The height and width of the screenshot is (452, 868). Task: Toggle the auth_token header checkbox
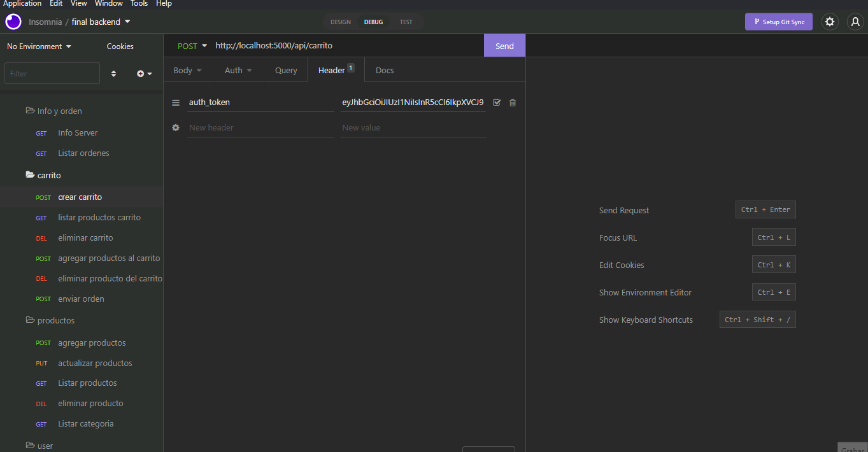[497, 102]
